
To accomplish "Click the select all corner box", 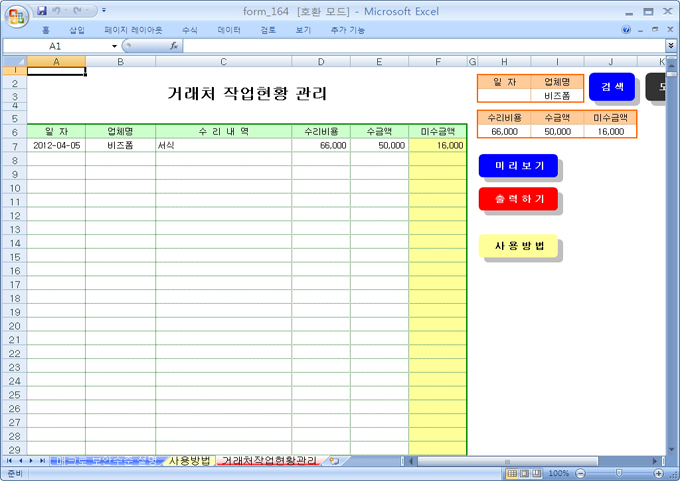I will (13, 61).
